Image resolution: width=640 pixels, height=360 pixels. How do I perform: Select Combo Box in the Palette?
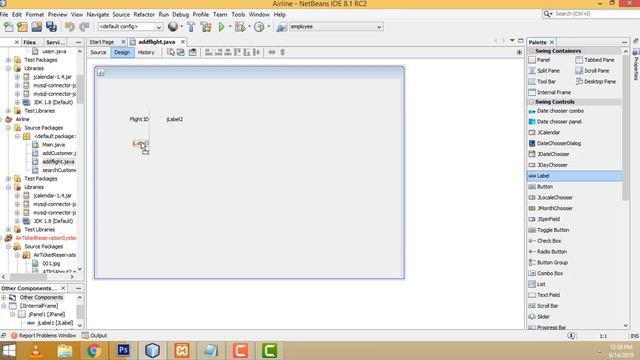click(x=550, y=273)
